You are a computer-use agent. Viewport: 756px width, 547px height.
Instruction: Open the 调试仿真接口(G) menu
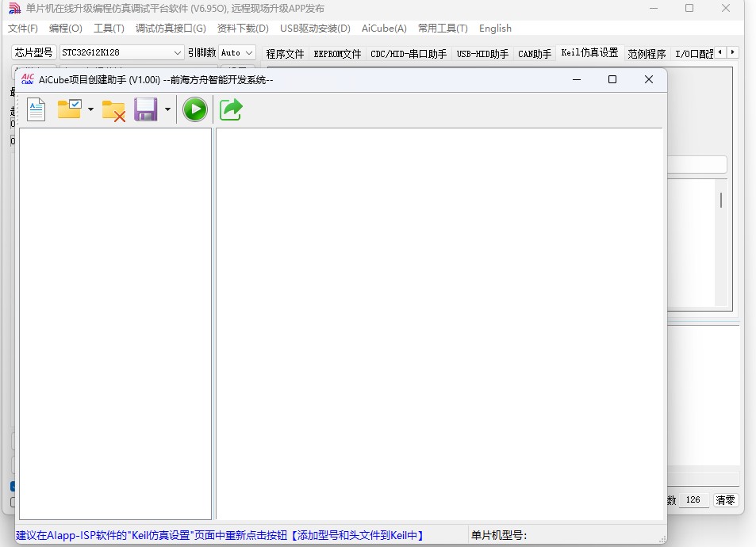[x=171, y=29]
